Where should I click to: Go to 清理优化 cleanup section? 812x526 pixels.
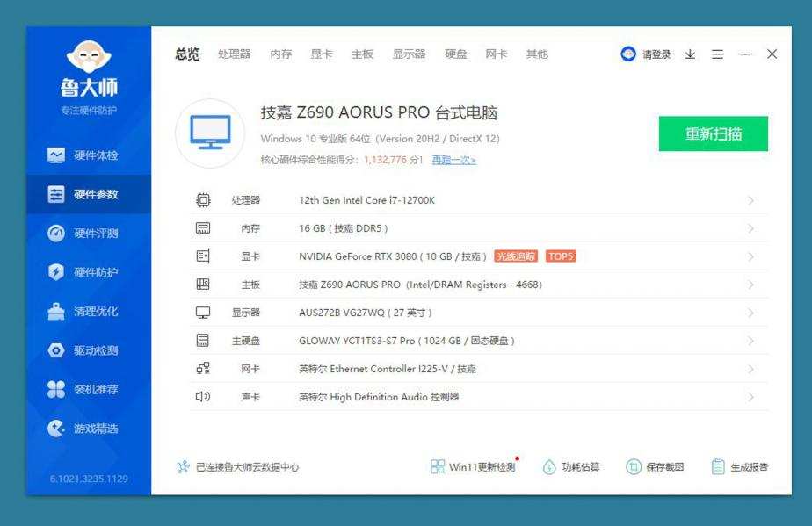click(x=86, y=311)
